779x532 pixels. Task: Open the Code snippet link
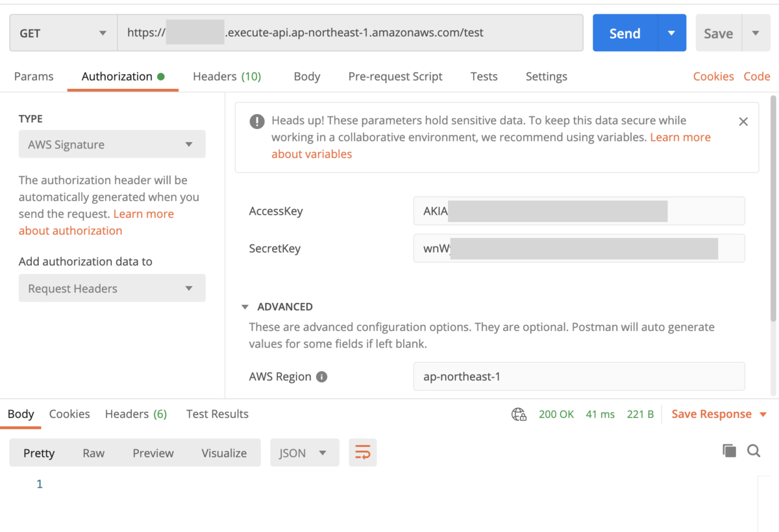click(x=757, y=77)
